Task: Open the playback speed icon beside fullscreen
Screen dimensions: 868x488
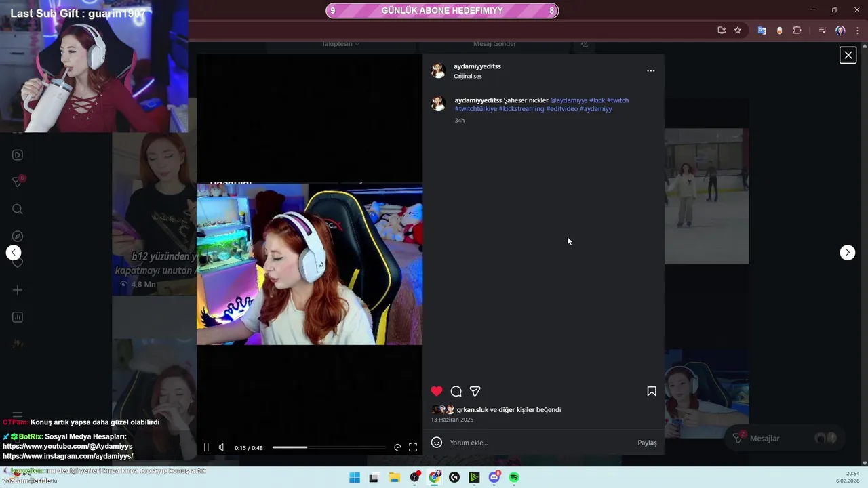Action: (x=397, y=447)
